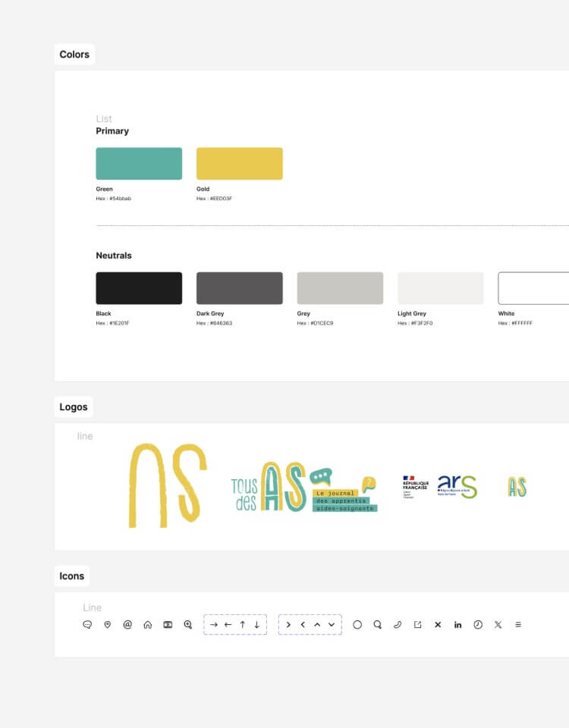
Task: Select the Green primary color swatch
Action: tap(139, 164)
